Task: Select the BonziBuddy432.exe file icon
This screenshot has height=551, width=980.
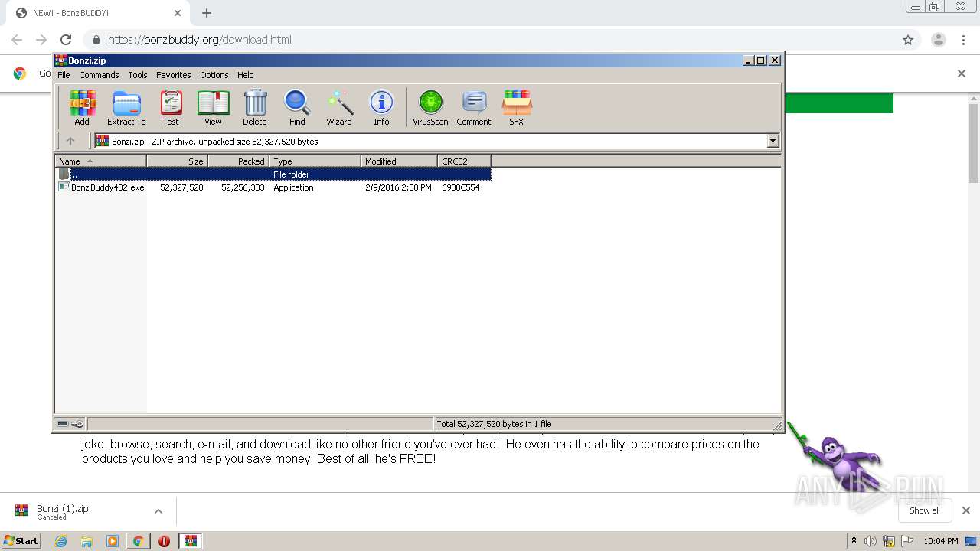Action: [x=64, y=187]
